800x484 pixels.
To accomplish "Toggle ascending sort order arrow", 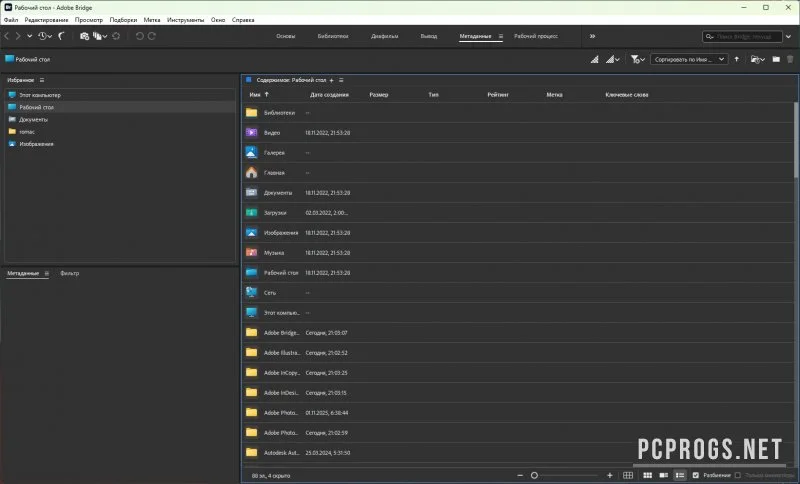I will point(737,60).
